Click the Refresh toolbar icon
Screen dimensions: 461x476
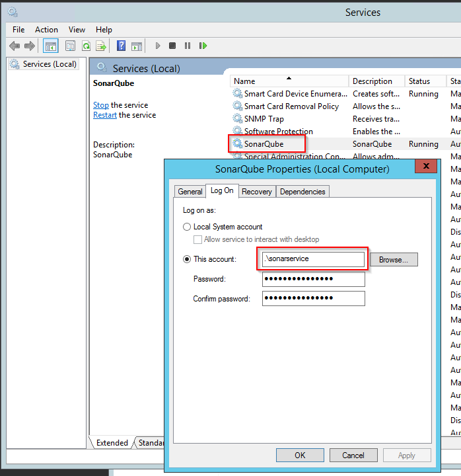(x=86, y=46)
